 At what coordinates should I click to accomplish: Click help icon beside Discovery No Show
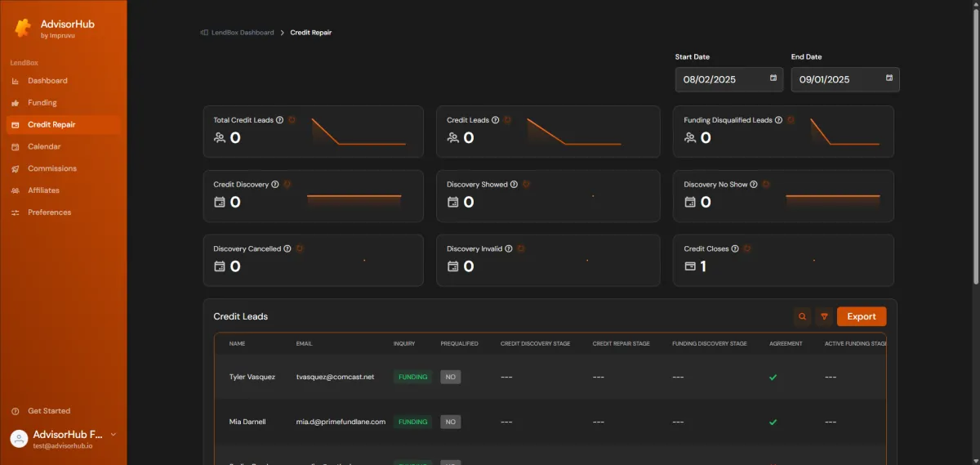754,185
